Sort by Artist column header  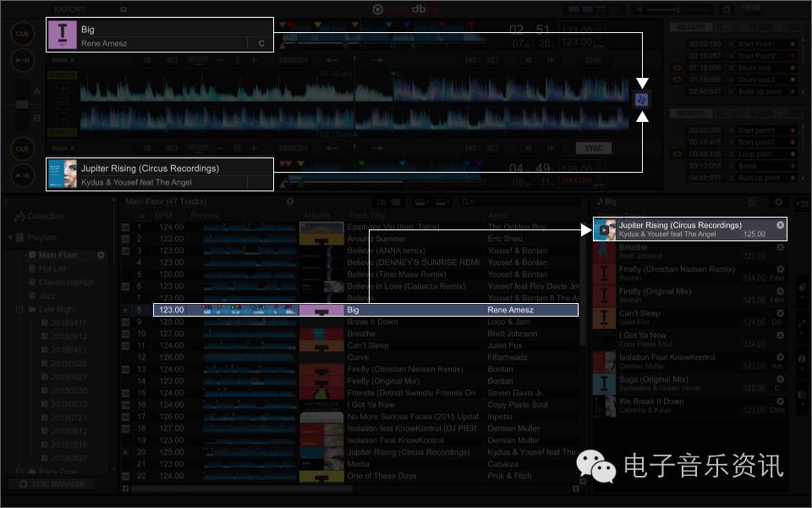point(498,215)
